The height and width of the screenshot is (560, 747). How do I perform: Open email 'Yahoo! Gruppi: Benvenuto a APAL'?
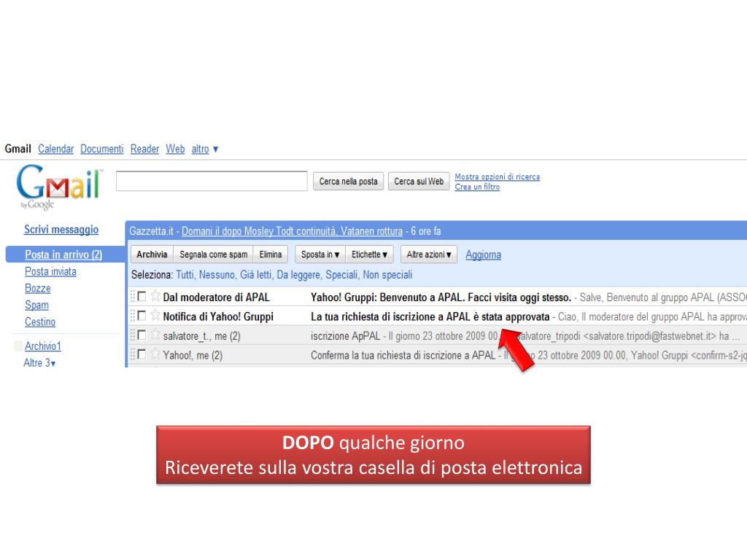point(441,297)
